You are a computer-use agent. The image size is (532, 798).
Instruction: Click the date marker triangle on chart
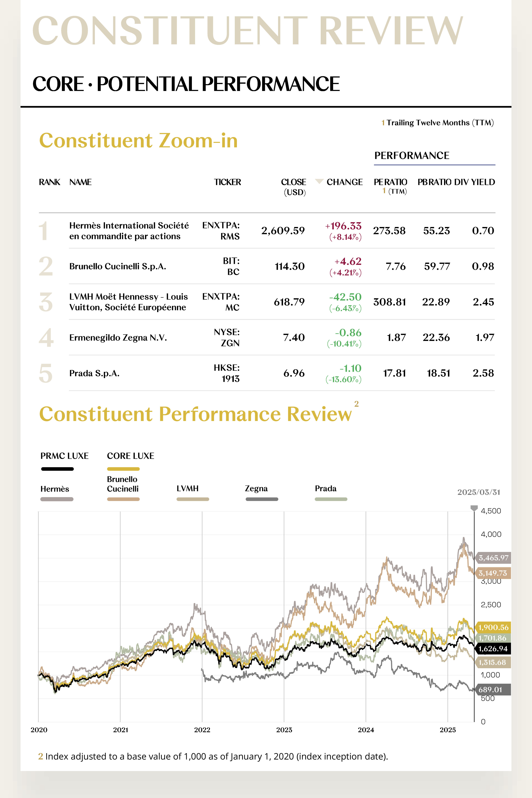coord(474,508)
